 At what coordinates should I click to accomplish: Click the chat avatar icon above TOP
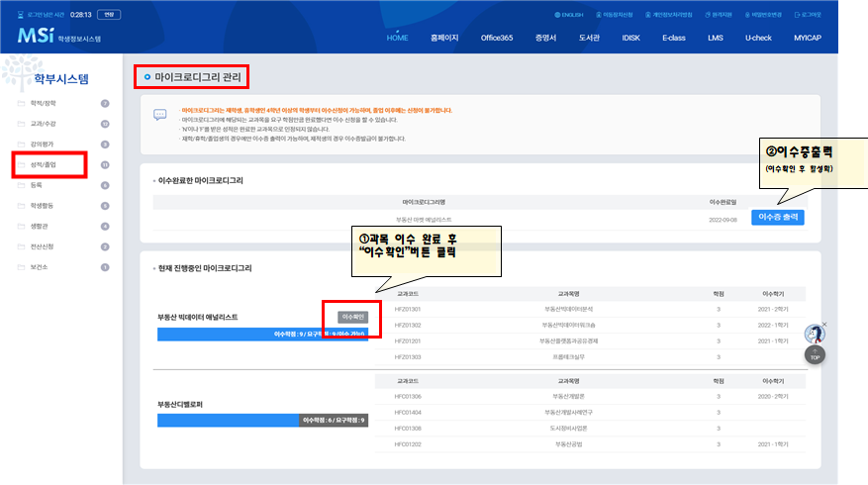815,335
